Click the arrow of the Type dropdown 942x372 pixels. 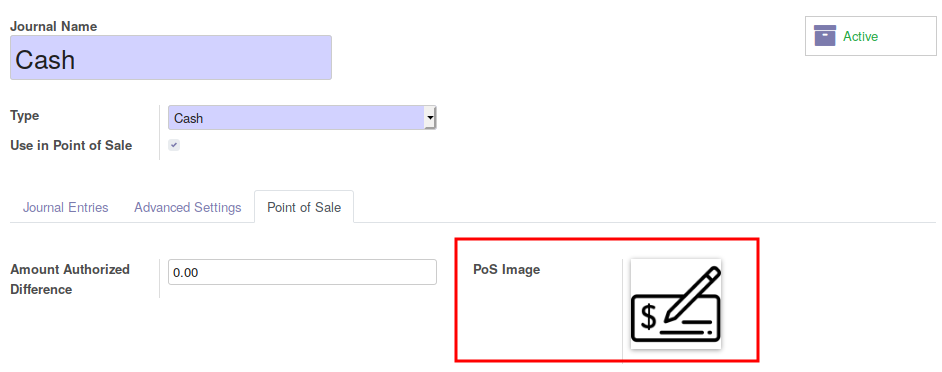point(430,118)
